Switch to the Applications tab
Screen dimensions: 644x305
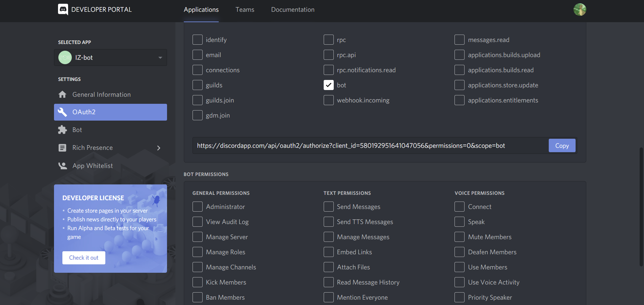click(201, 10)
